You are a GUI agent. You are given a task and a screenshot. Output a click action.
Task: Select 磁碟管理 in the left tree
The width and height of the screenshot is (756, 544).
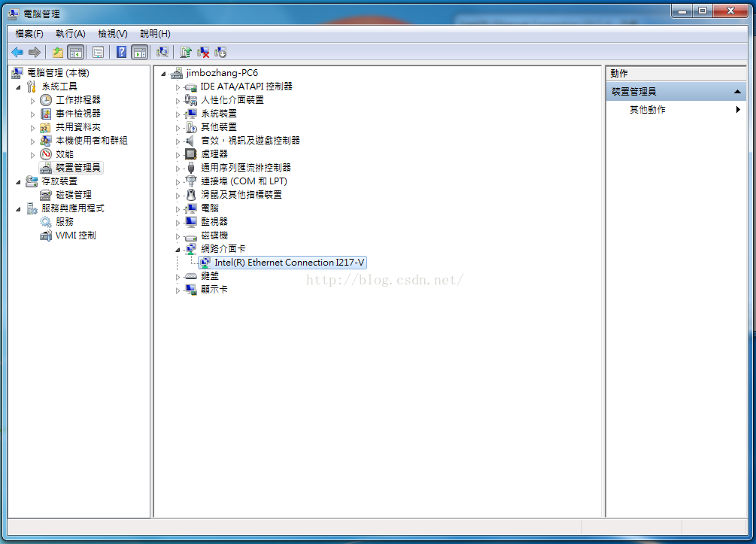(73, 194)
